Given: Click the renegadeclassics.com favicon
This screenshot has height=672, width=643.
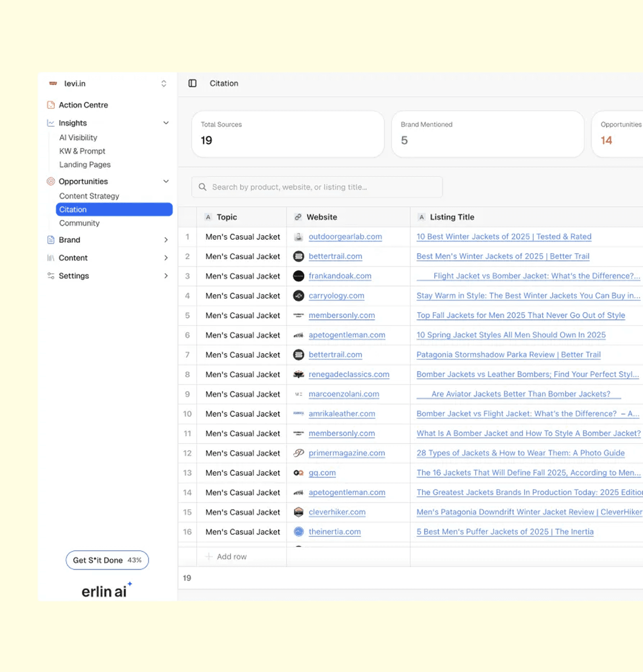Looking at the screenshot, I should pyautogui.click(x=298, y=375).
